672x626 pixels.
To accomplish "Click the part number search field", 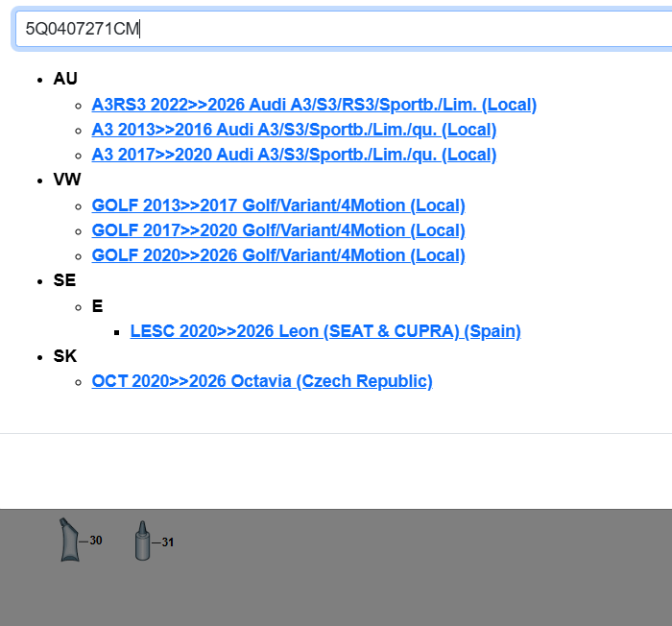I will coord(336,29).
